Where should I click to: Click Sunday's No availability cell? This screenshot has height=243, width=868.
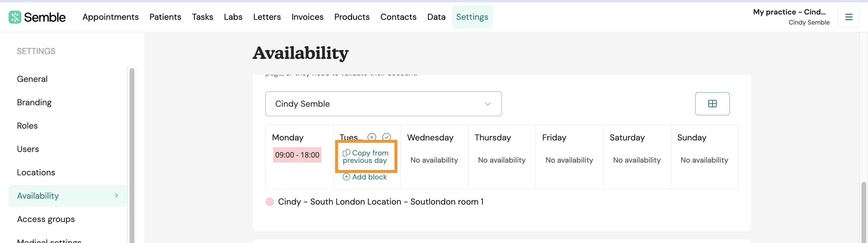[x=704, y=160]
